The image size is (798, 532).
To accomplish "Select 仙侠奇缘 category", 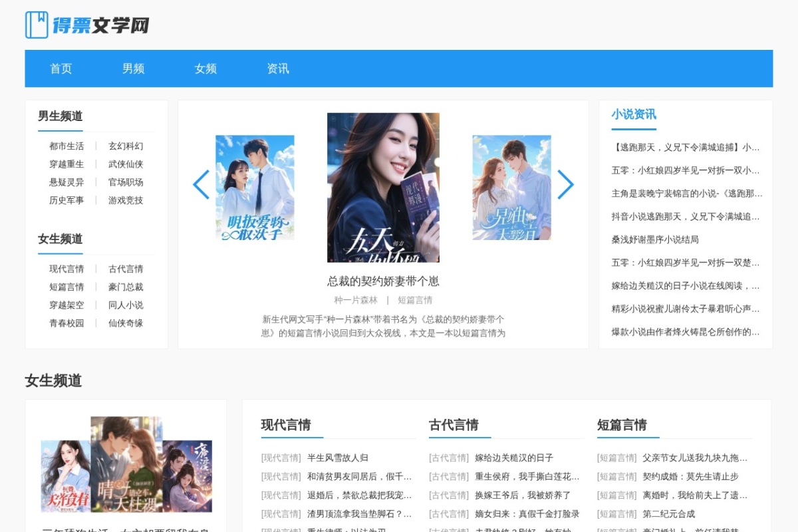I will coord(126,323).
